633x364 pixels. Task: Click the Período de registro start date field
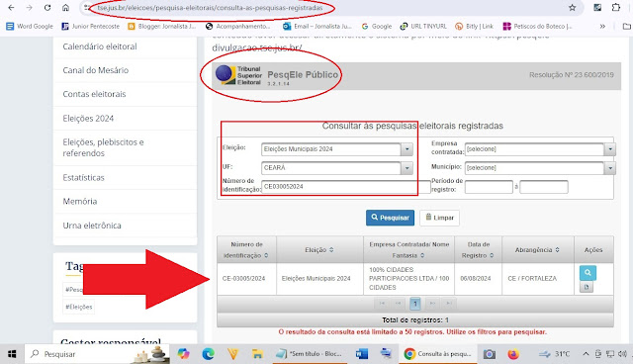[x=489, y=187]
